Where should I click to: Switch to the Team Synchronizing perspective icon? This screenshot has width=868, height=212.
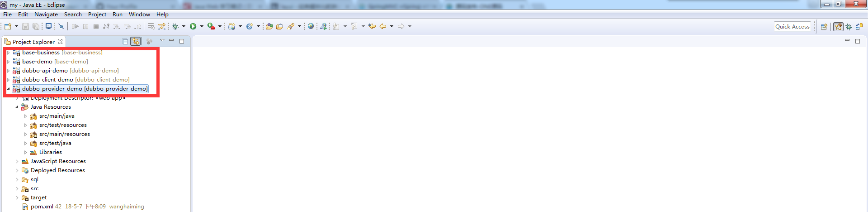pyautogui.click(x=859, y=27)
